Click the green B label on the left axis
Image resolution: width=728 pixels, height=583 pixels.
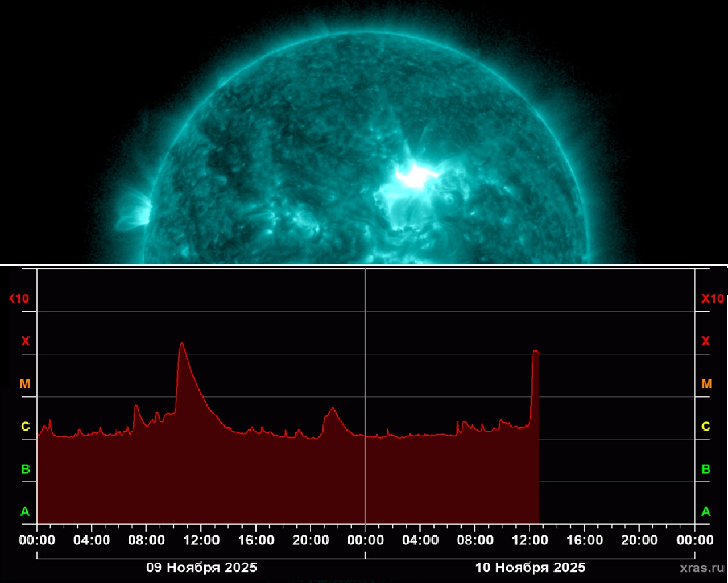(25, 469)
